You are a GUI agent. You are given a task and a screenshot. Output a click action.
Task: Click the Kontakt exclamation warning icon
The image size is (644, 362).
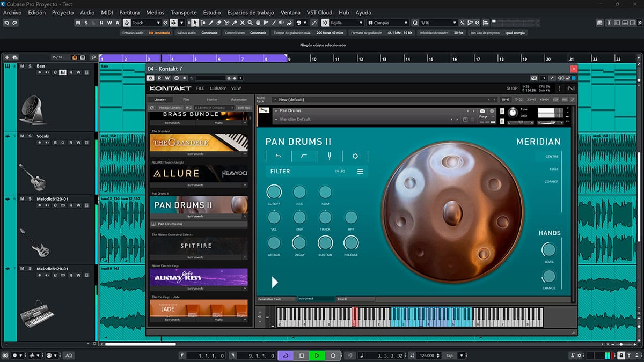(x=560, y=88)
